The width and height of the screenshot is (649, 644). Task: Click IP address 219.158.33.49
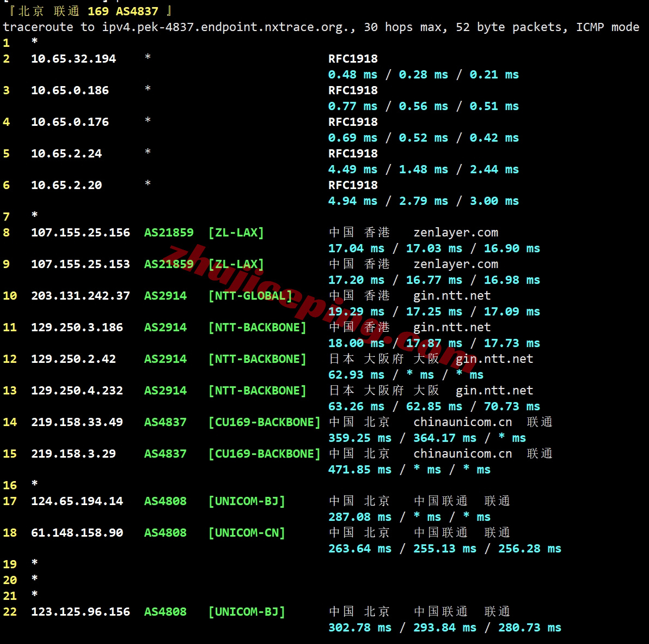pyautogui.click(x=77, y=422)
